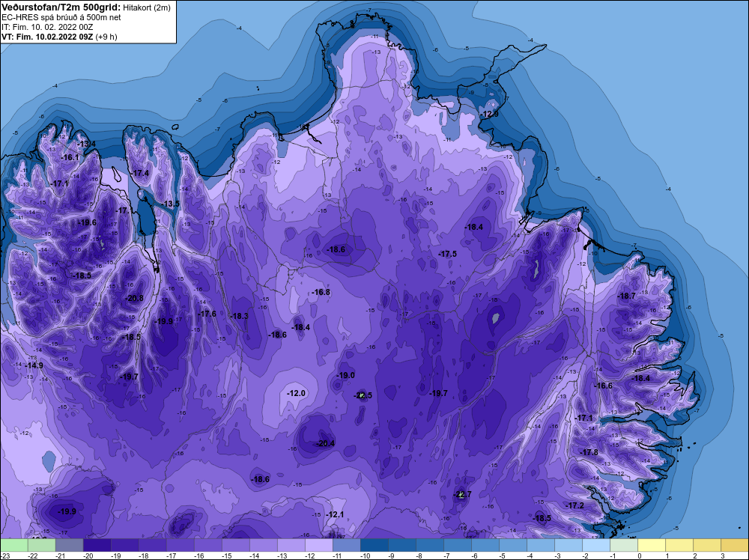Select the pale yellow legend swatch labeled 0
This screenshot has height=560, width=749.
tap(651, 545)
